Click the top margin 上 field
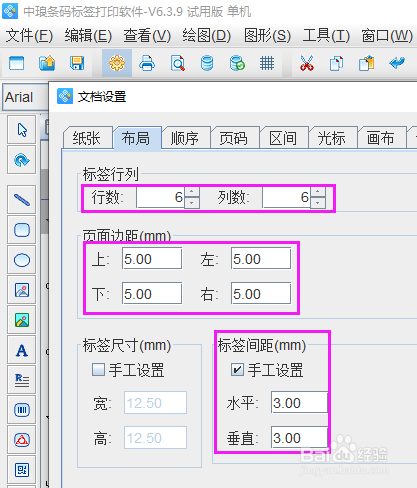This screenshot has width=417, height=488. (x=152, y=259)
